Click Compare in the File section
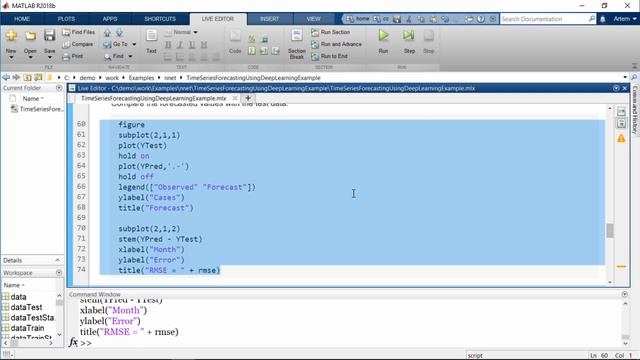640x360 pixels. coord(78,44)
